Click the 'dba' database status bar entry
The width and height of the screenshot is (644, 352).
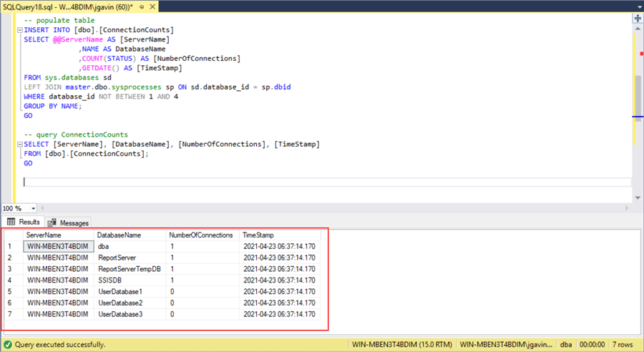566,345
